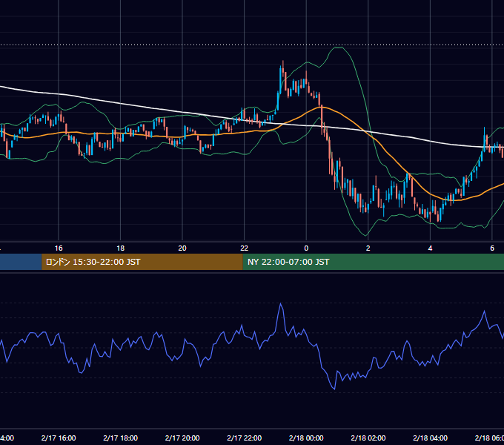Click the "2/18 02:00" time label
Screen dimensions: 504x445
pos(368,438)
